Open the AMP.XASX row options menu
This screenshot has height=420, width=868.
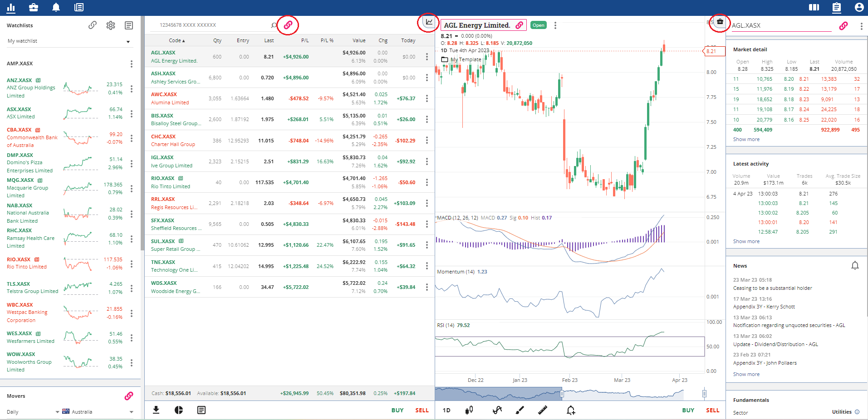pos(132,64)
